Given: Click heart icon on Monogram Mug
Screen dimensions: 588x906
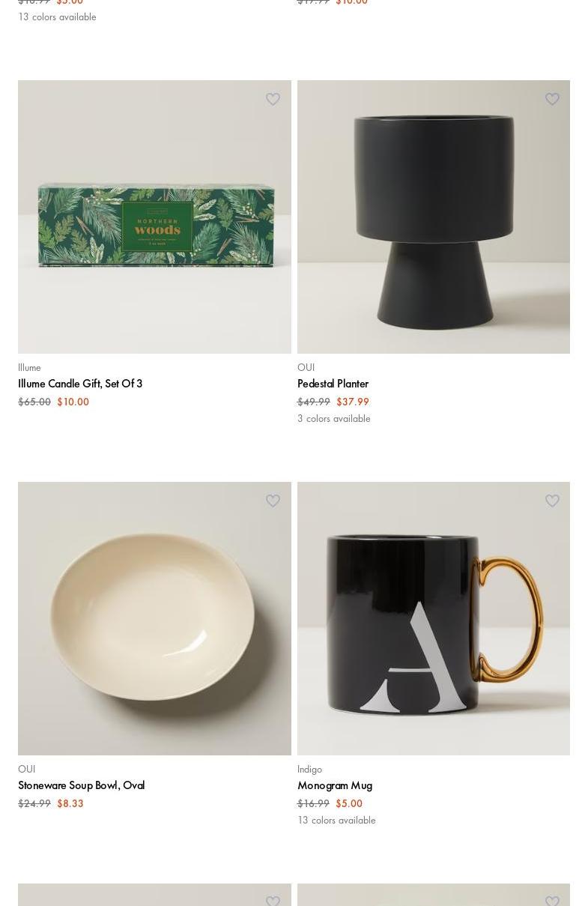Looking at the screenshot, I should point(552,501).
